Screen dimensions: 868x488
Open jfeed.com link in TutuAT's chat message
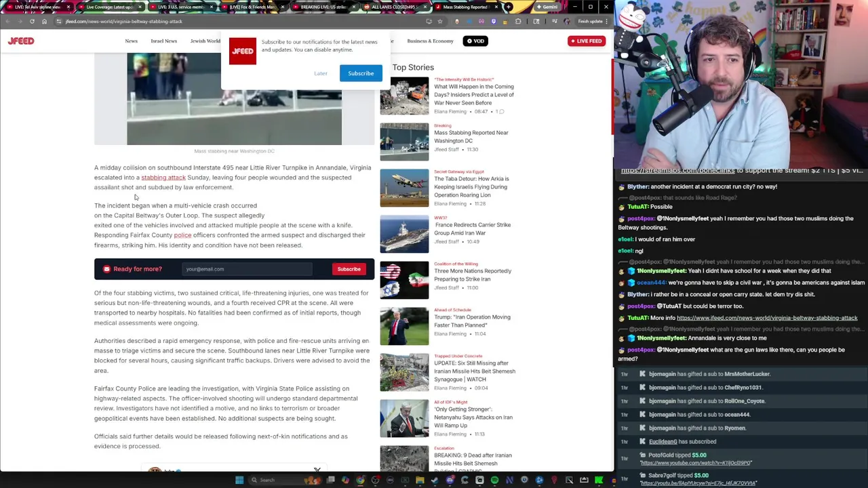(767, 318)
